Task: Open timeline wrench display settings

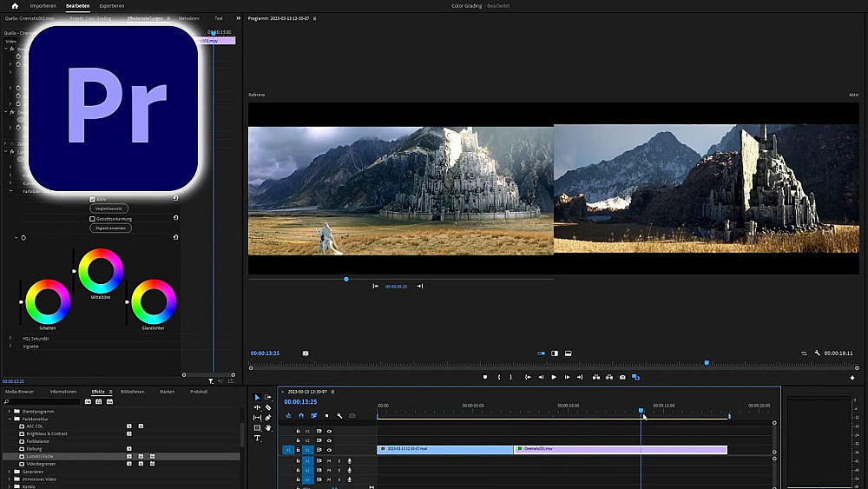Action: click(x=339, y=415)
